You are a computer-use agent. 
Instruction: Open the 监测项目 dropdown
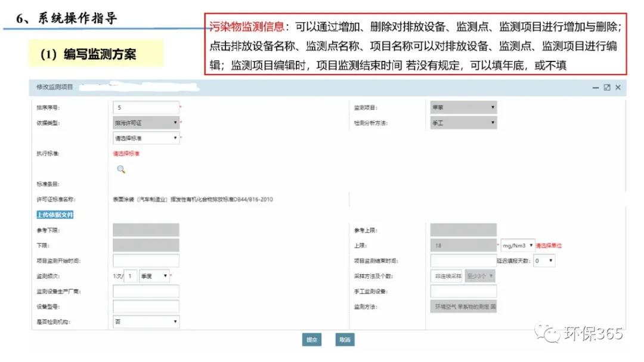coord(463,107)
